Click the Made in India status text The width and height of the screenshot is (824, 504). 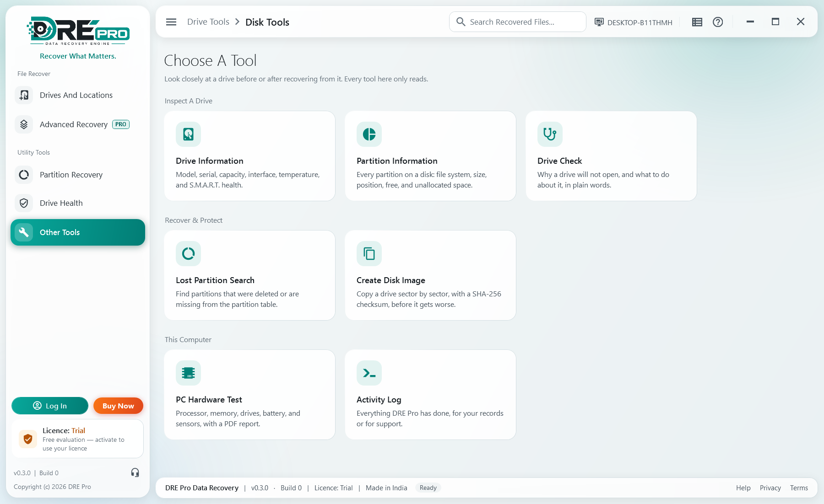pos(386,488)
